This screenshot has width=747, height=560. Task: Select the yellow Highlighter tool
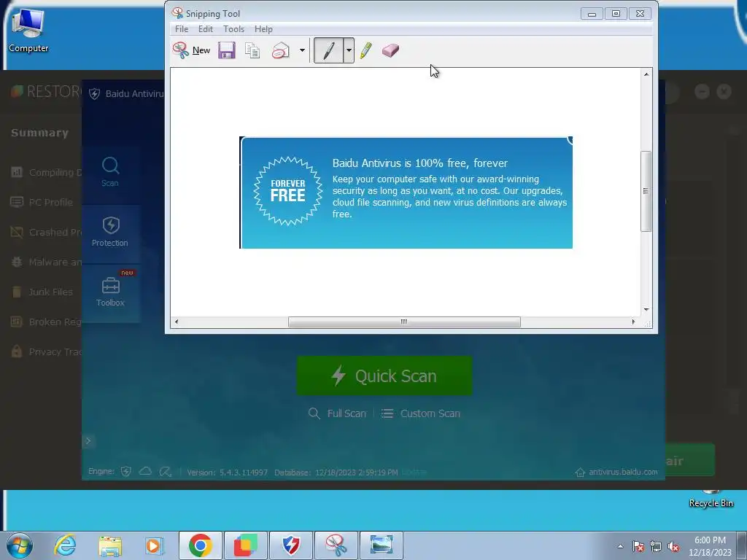pyautogui.click(x=366, y=50)
